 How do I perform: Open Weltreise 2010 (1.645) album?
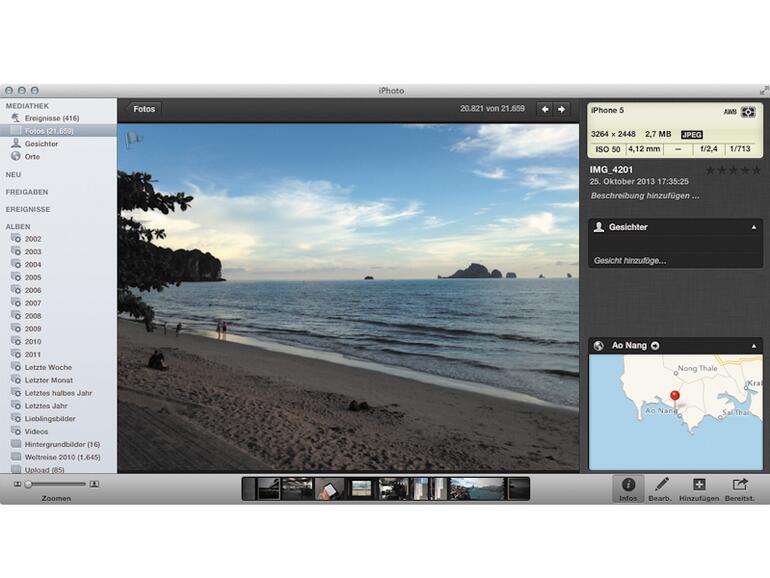tap(62, 457)
